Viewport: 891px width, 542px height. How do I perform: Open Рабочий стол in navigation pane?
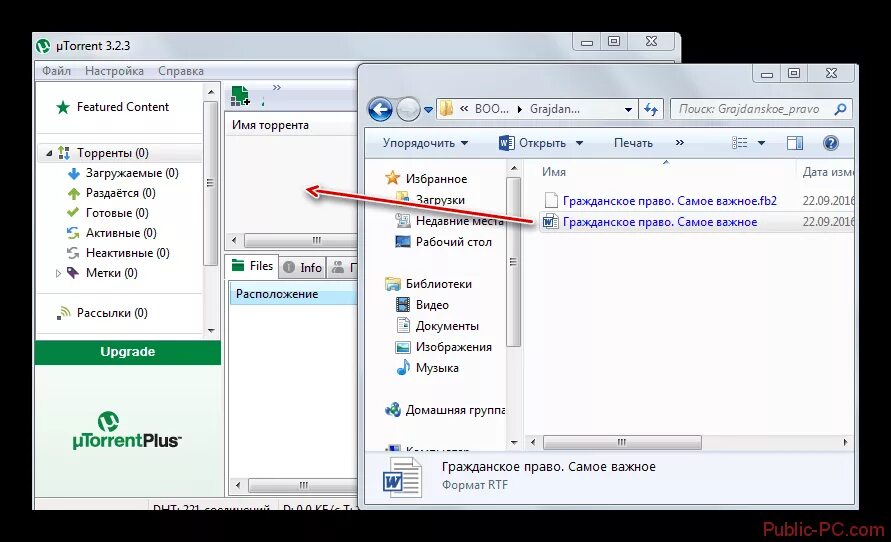[x=453, y=242]
